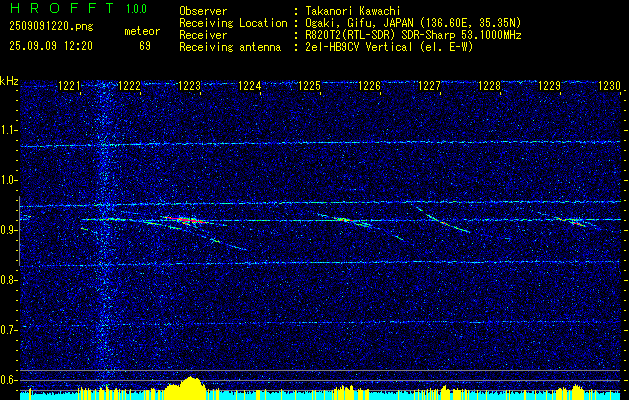Click the red meteor echo near 1223
Screen dimensions: 629x400
pos(185,220)
